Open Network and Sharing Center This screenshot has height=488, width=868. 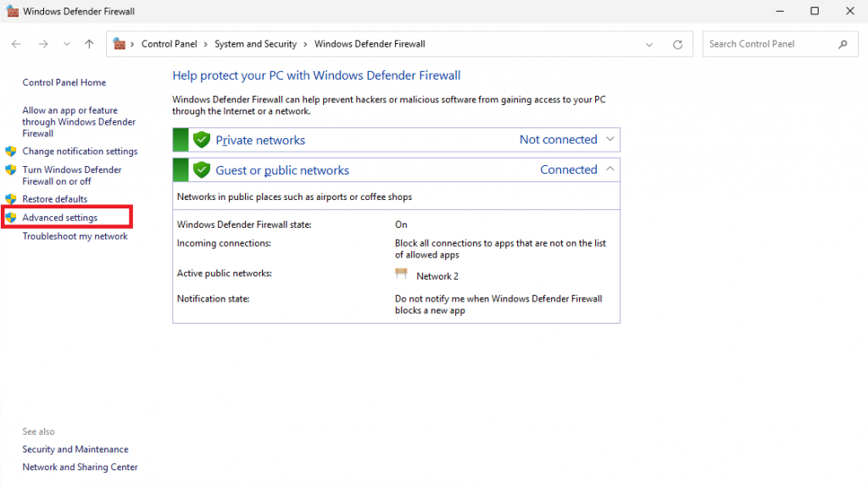click(80, 467)
